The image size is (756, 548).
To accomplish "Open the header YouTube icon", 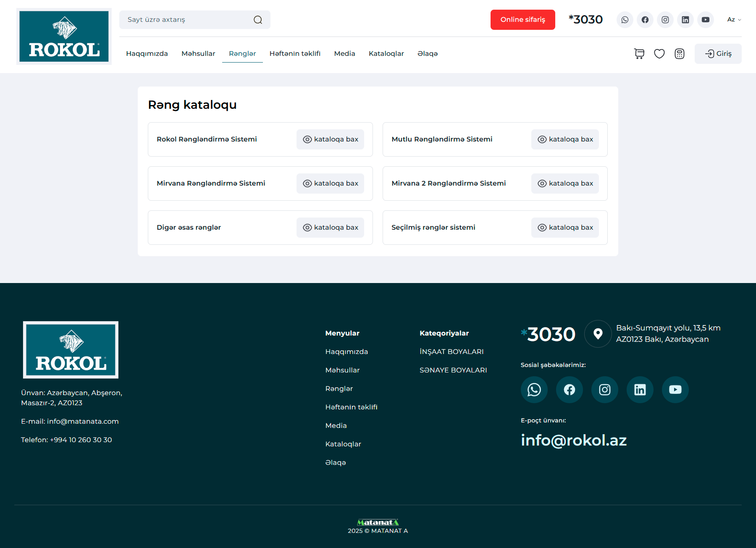I will 705,20.
